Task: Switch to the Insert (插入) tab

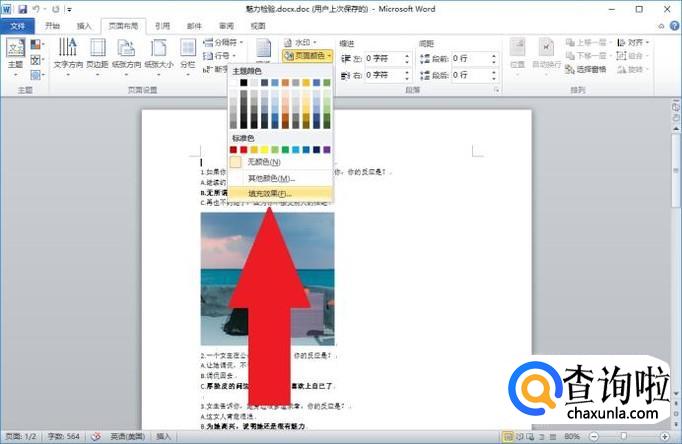Action: 85,26
